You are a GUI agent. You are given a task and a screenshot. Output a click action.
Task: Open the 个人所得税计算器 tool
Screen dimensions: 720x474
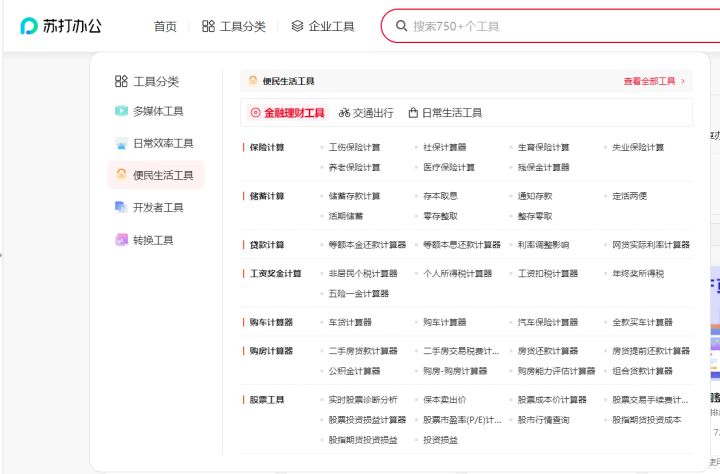458,274
